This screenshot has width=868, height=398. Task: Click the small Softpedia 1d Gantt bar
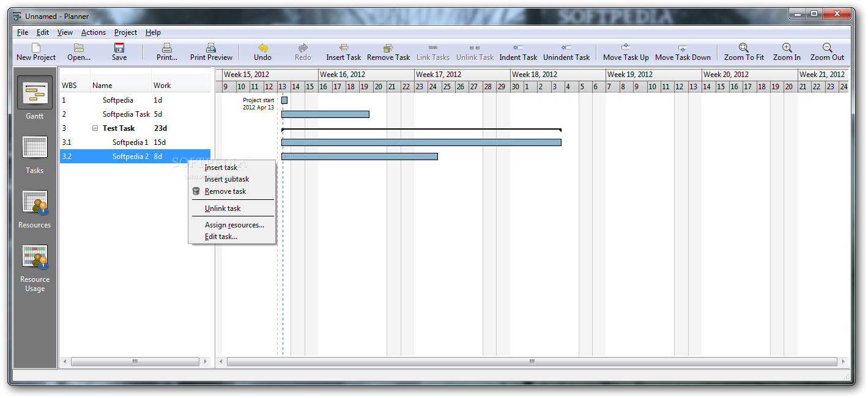(x=284, y=100)
